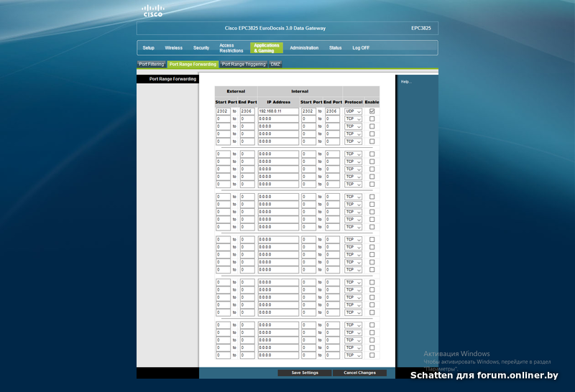
Task: Open the Help link
Action: (406, 82)
